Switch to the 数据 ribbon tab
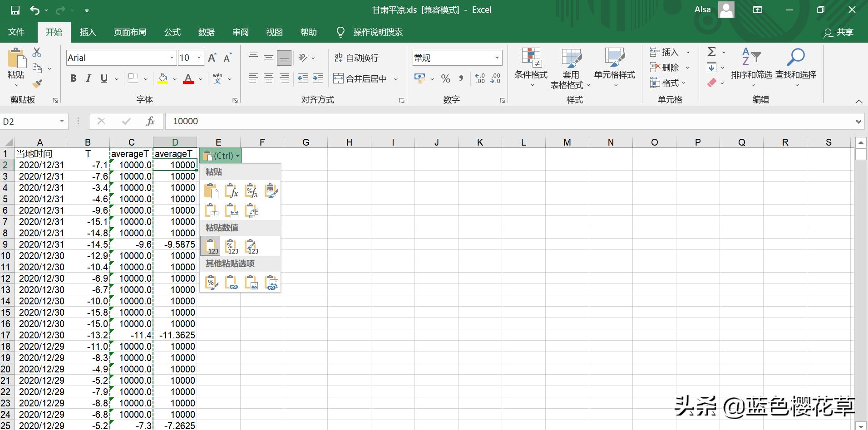This screenshot has height=430, width=868. click(206, 32)
